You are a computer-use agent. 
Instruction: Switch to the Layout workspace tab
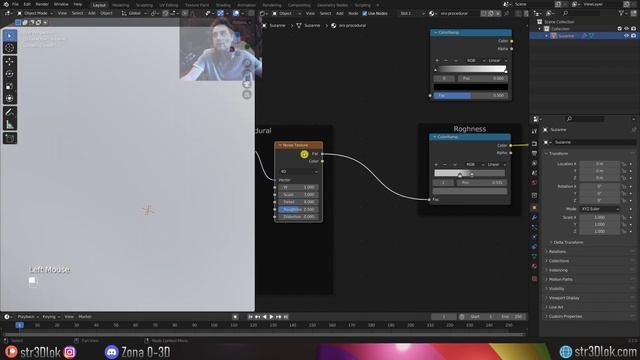coord(99,5)
